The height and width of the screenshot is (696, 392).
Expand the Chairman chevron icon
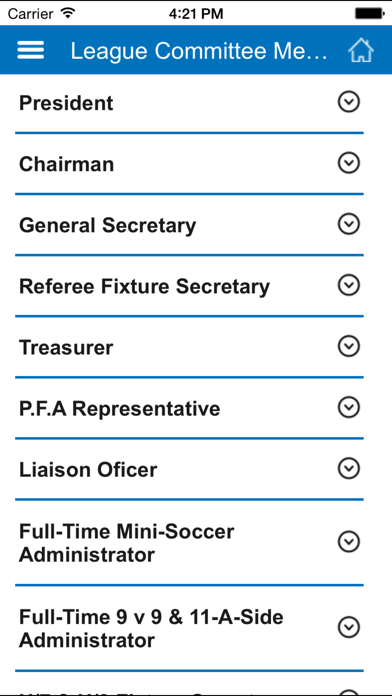(348, 163)
